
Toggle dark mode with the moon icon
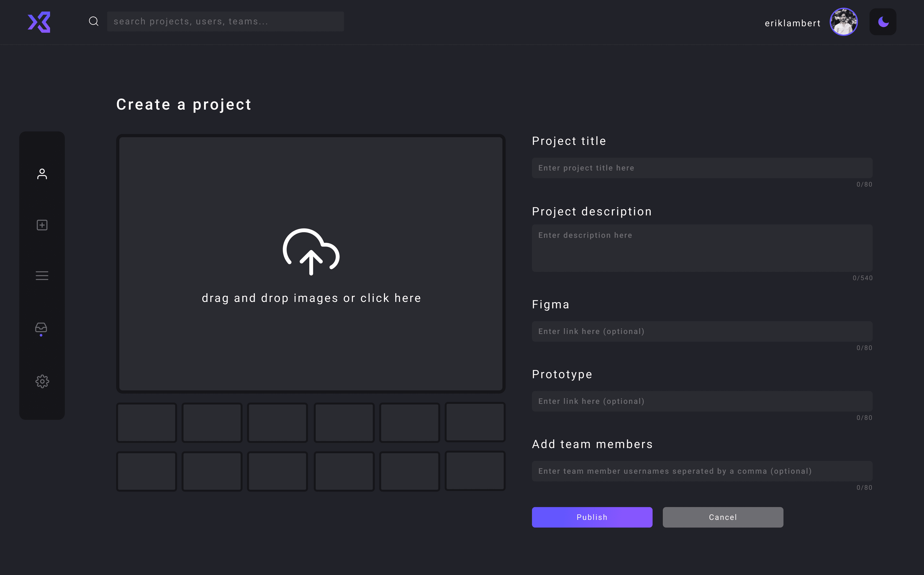point(883,22)
